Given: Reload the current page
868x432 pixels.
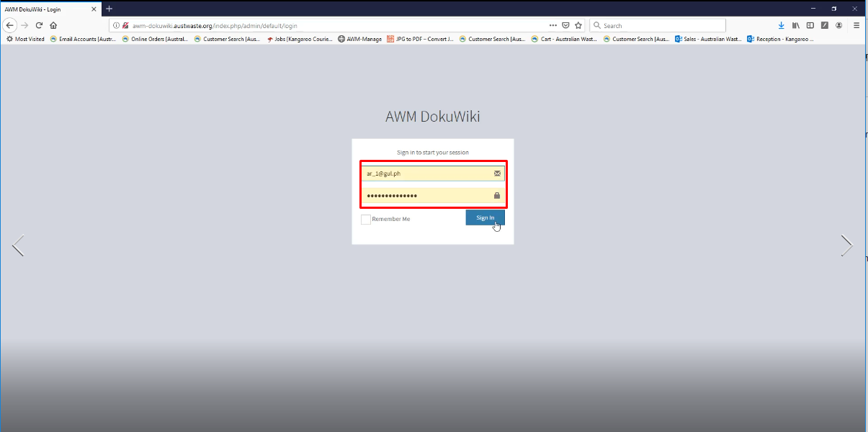Looking at the screenshot, I should point(39,25).
